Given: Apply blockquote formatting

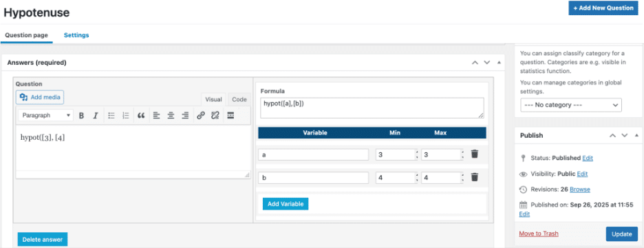Looking at the screenshot, I should (141, 116).
